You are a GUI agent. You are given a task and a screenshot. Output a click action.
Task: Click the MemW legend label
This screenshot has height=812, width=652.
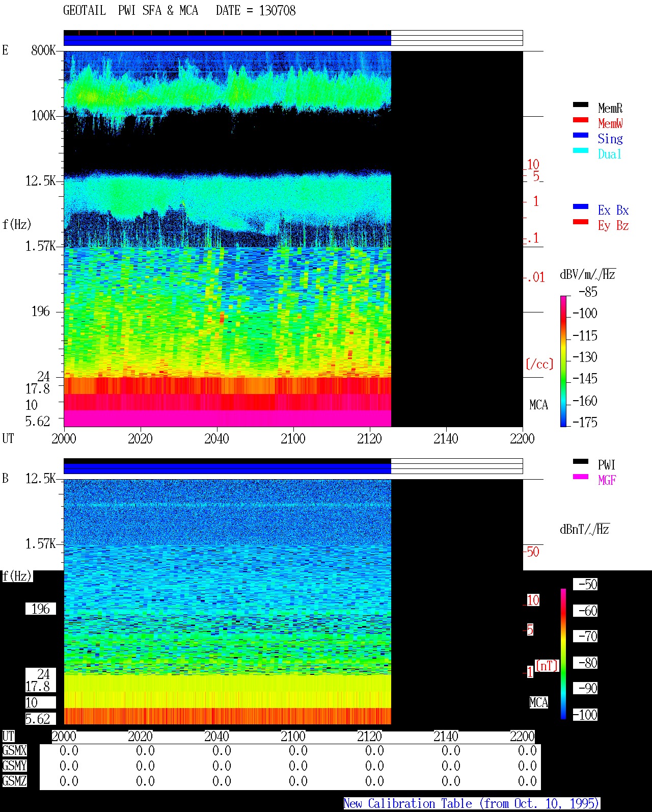pyautogui.click(x=610, y=123)
